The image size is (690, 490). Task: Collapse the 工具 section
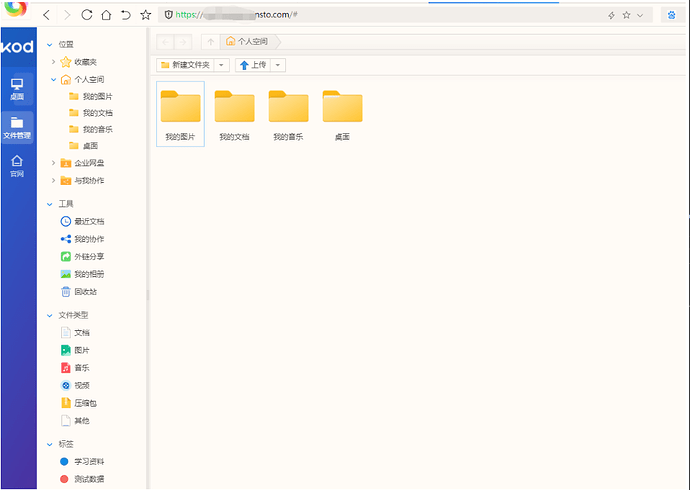(50, 203)
